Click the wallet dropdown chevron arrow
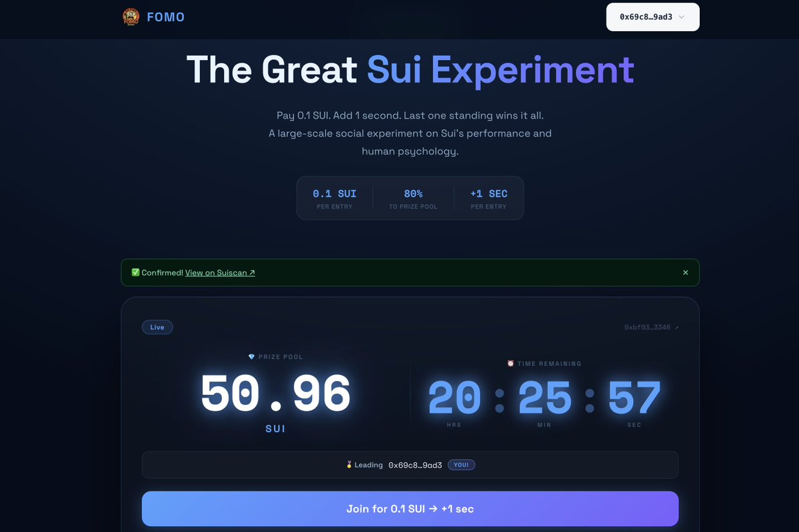 pos(681,17)
